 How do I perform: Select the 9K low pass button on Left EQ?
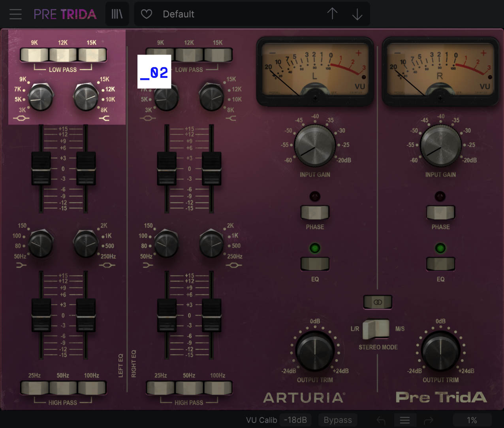pyautogui.click(x=35, y=55)
